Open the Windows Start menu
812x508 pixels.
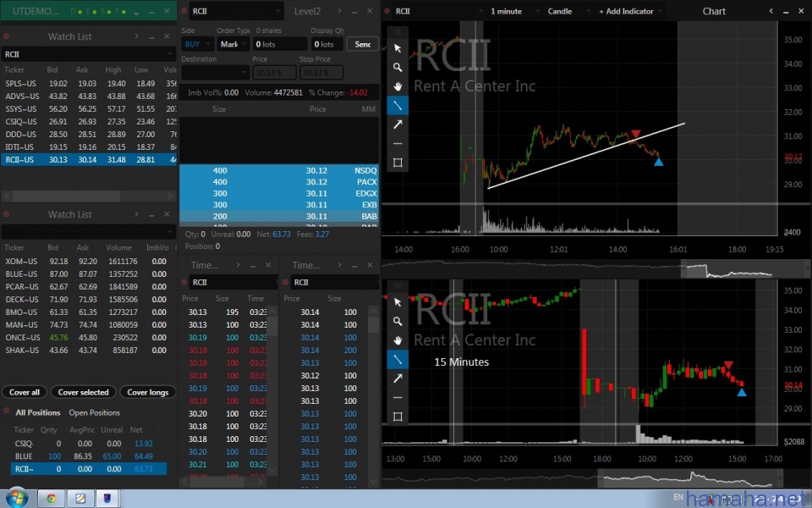17,498
